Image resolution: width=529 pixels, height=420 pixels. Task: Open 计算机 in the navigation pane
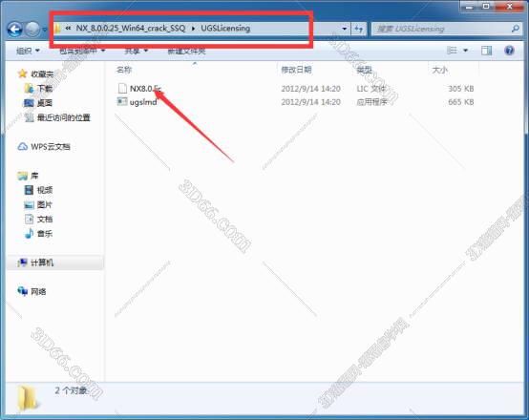coord(42,262)
